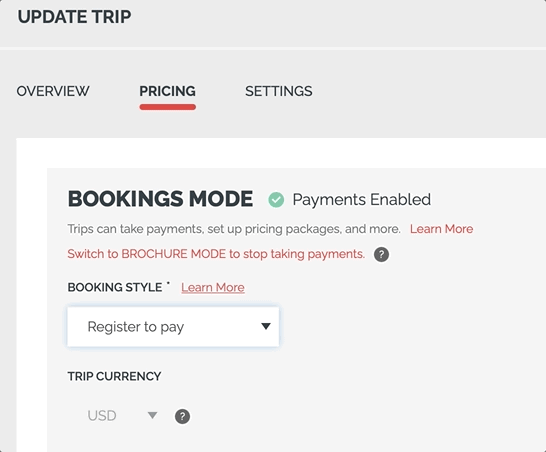Click the black arrow in booking style dropdown
The height and width of the screenshot is (452, 546).
(x=266, y=326)
